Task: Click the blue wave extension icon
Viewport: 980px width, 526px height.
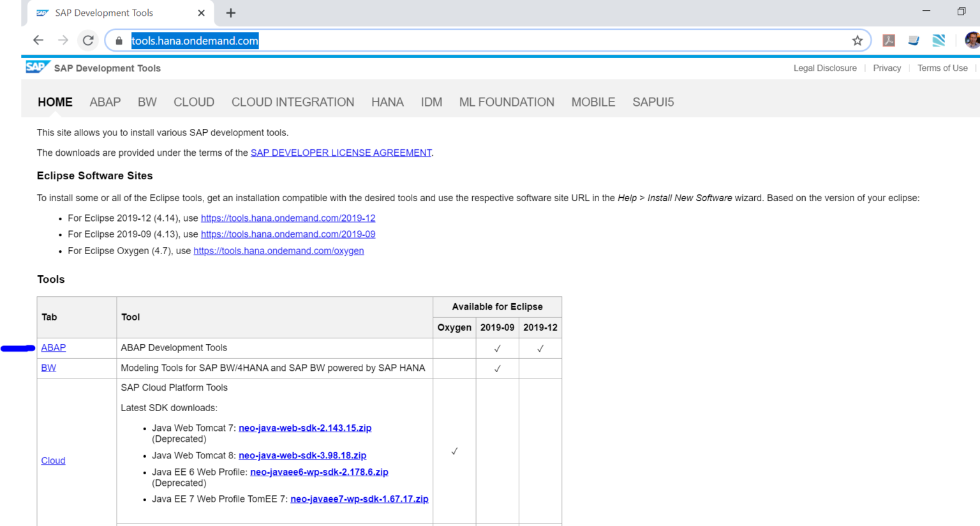Action: point(938,40)
